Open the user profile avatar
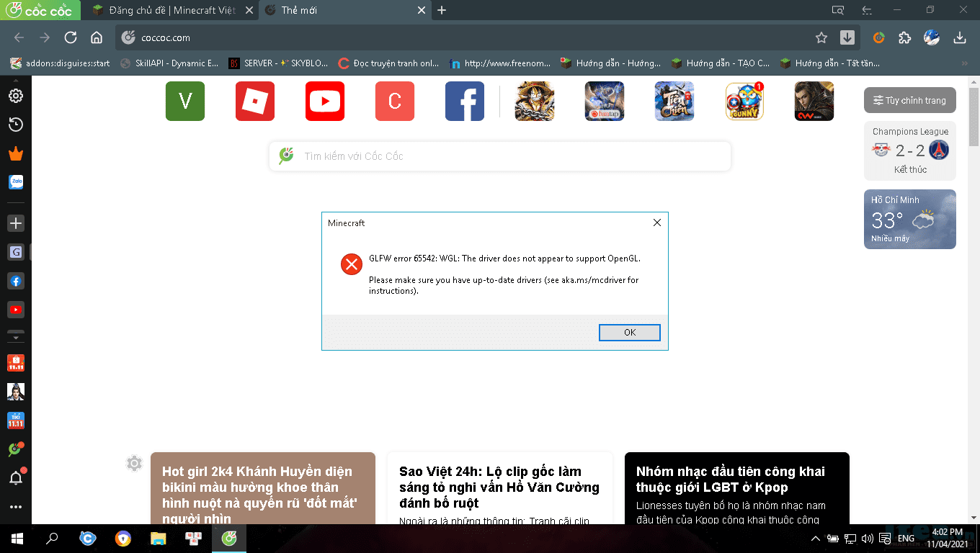The image size is (980, 553). coord(932,37)
